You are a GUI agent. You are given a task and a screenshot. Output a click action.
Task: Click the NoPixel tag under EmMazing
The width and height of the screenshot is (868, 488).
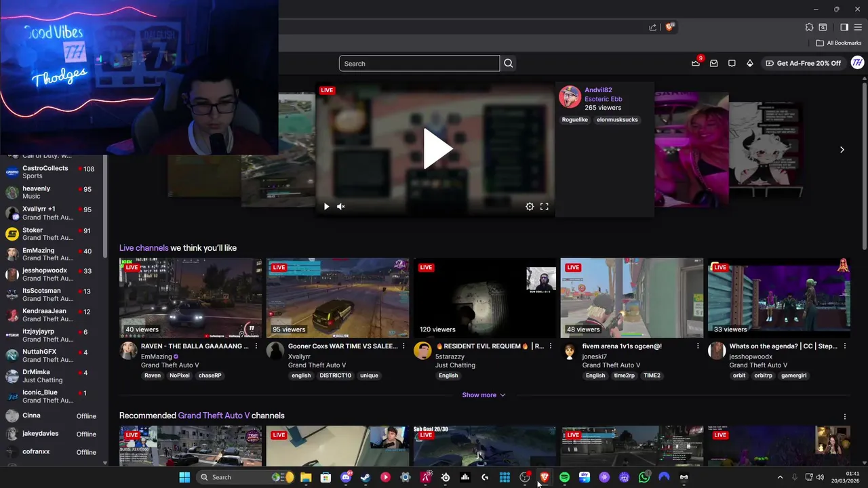pos(180,375)
